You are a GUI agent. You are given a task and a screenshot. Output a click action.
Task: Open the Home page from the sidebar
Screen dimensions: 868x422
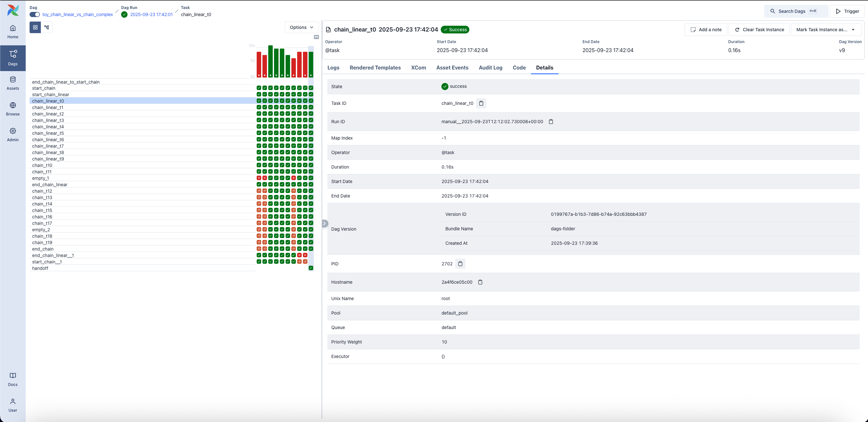pos(13,32)
